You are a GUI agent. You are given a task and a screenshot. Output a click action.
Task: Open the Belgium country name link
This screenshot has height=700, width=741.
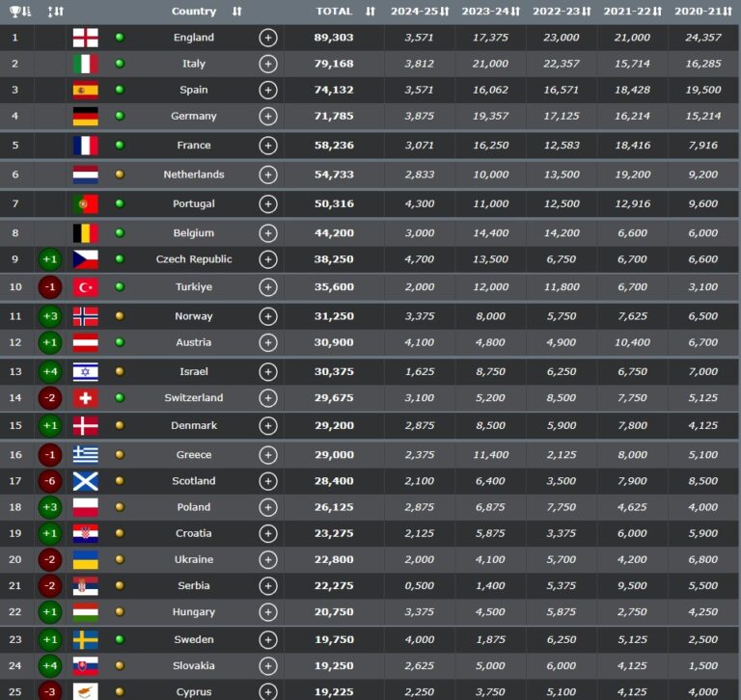(x=194, y=233)
